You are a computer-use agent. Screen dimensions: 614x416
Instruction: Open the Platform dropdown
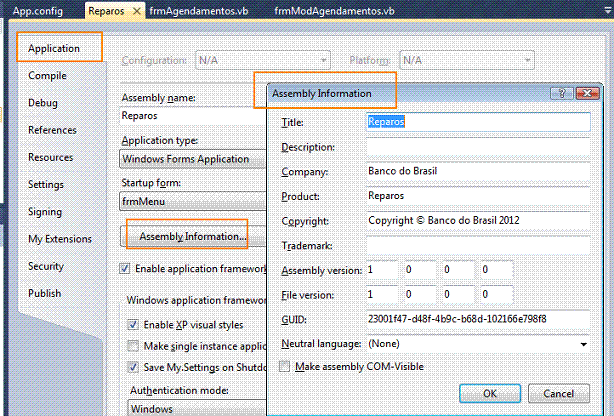467,60
